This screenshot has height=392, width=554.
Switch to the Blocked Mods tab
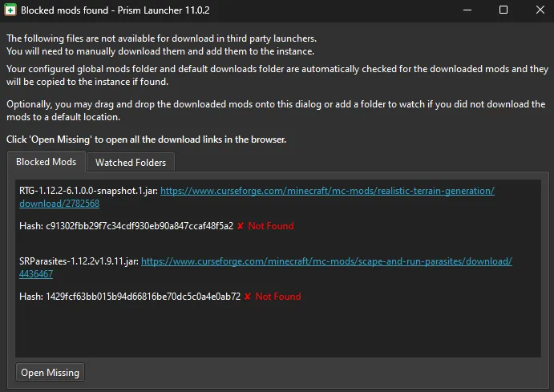[46, 162]
